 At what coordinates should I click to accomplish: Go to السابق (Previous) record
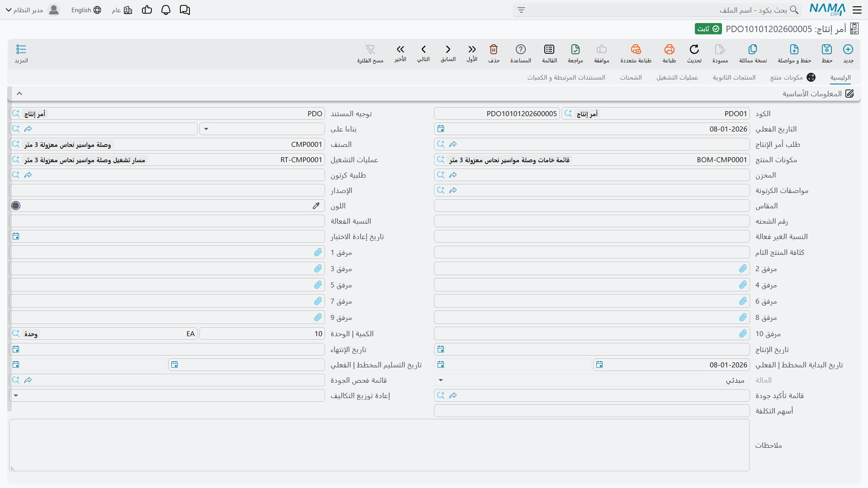pyautogui.click(x=448, y=49)
